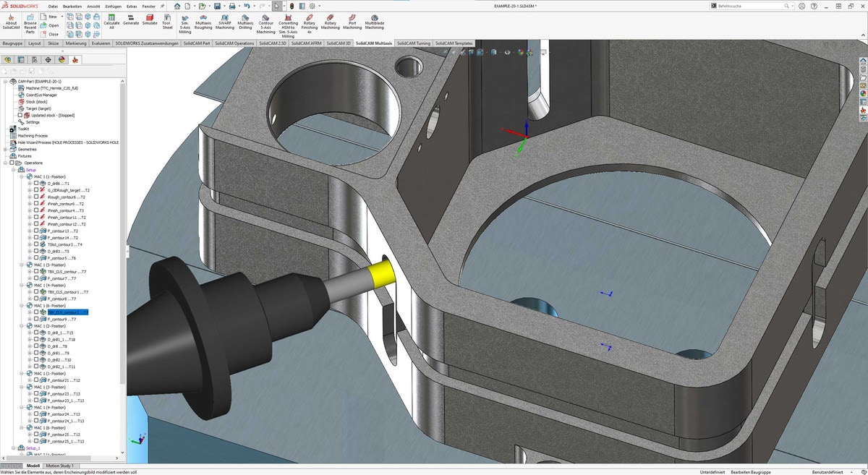Start the Simulate tool
868x475 pixels.
tap(149, 20)
